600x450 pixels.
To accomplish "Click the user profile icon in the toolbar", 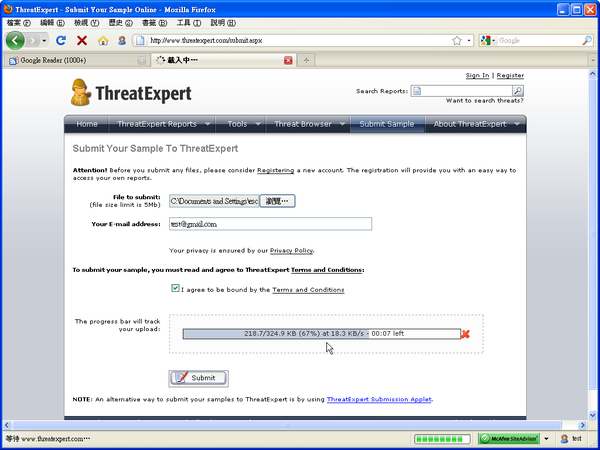I will [x=122, y=40].
